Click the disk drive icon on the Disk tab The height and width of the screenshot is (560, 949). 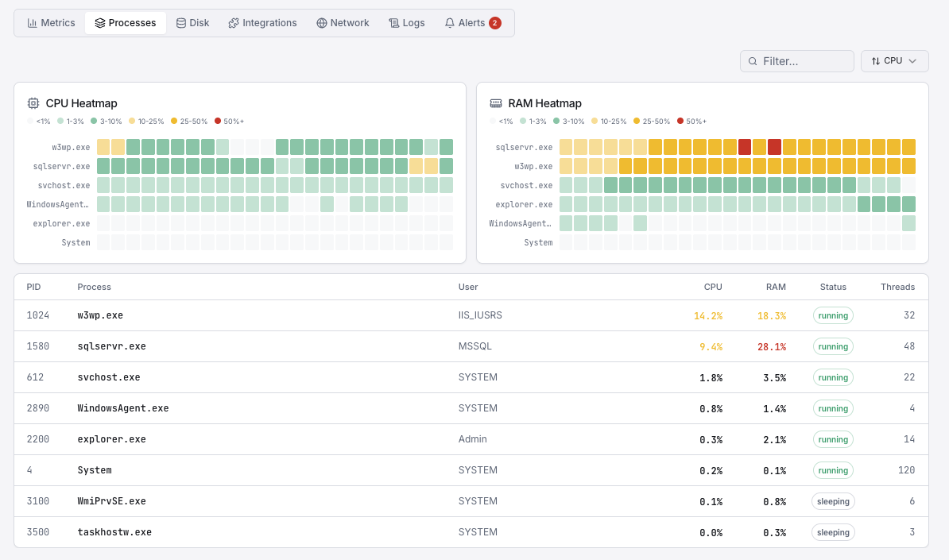pyautogui.click(x=180, y=23)
